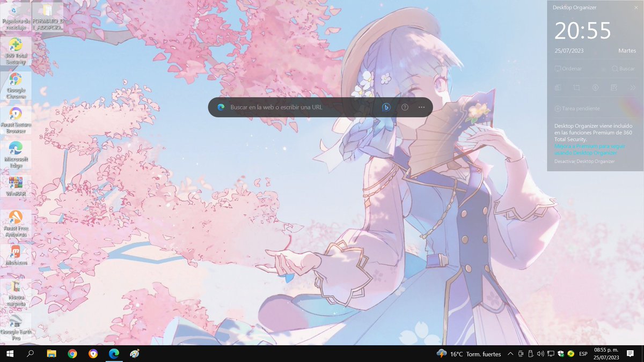
Task: Click the edit note icon in Desktop Organizer
Action: click(614, 87)
